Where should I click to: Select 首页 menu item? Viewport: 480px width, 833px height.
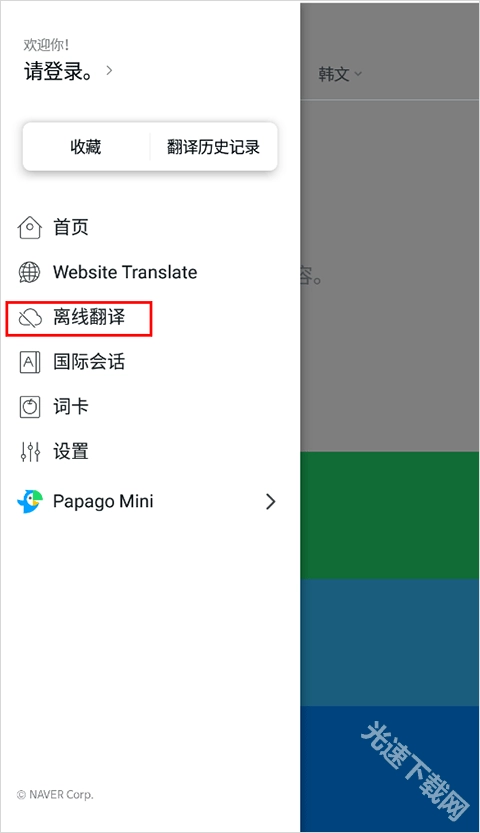pos(71,227)
